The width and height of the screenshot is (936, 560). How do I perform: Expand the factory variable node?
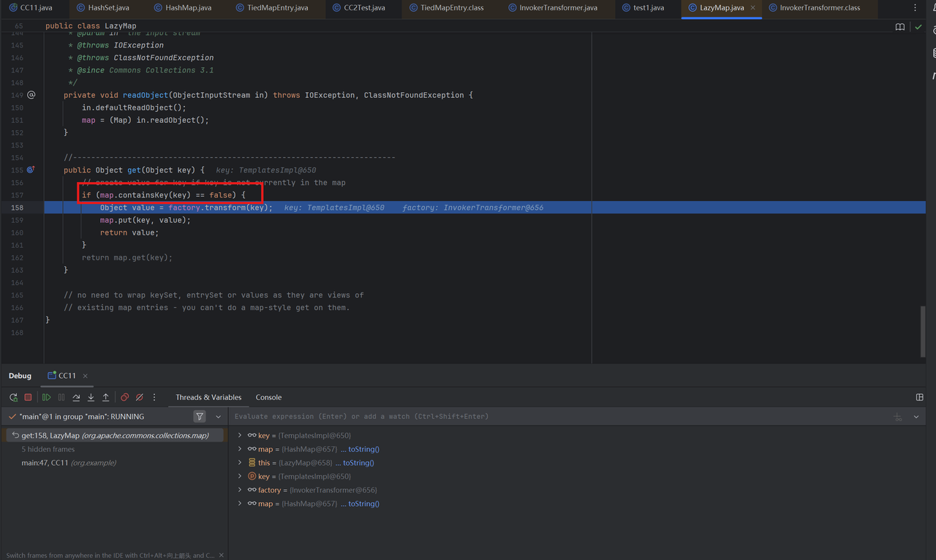(x=240, y=491)
